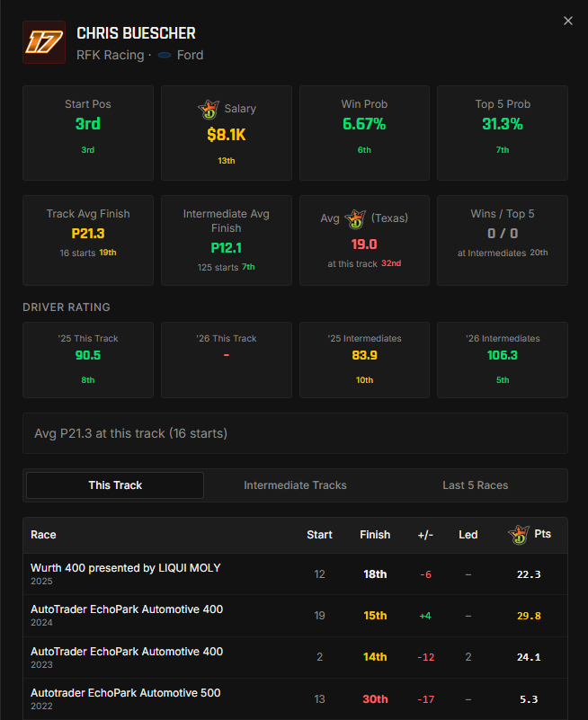Select the 2024 AutoTrader EchoPark Automotive 400 row
This screenshot has height=720, width=588.
coord(296,616)
